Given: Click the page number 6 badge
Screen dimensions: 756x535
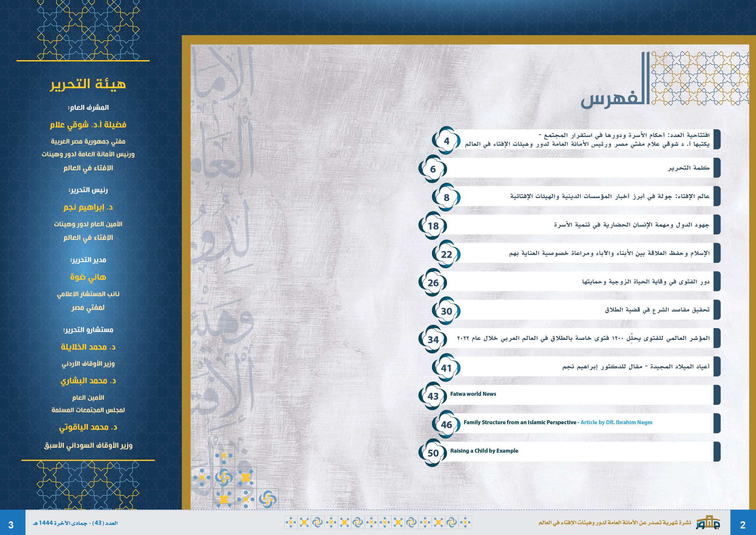Looking at the screenshot, I should (433, 169).
